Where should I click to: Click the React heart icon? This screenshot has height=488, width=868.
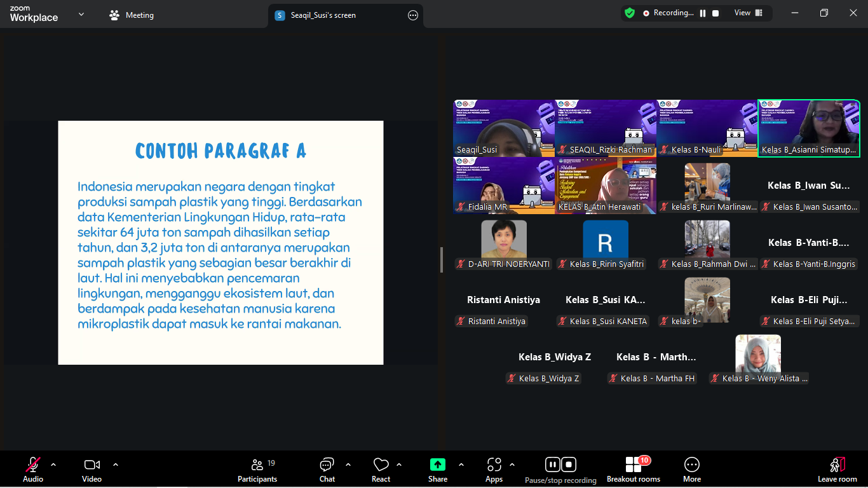(x=381, y=465)
